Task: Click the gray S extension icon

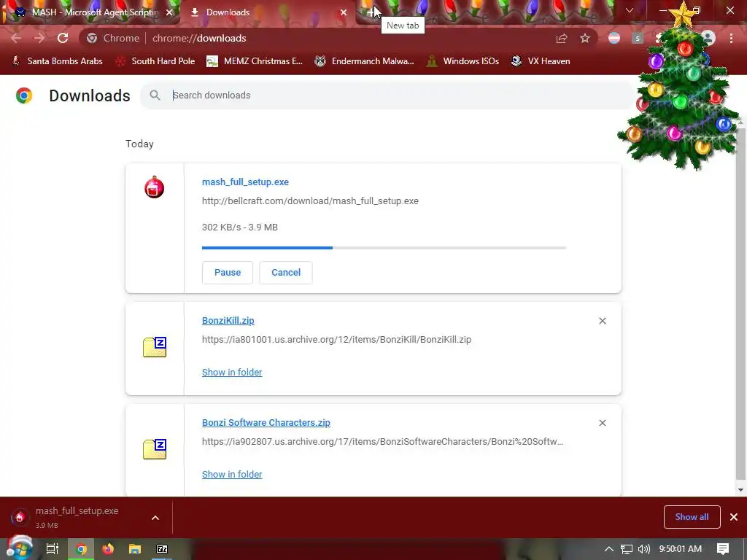Action: pos(638,38)
